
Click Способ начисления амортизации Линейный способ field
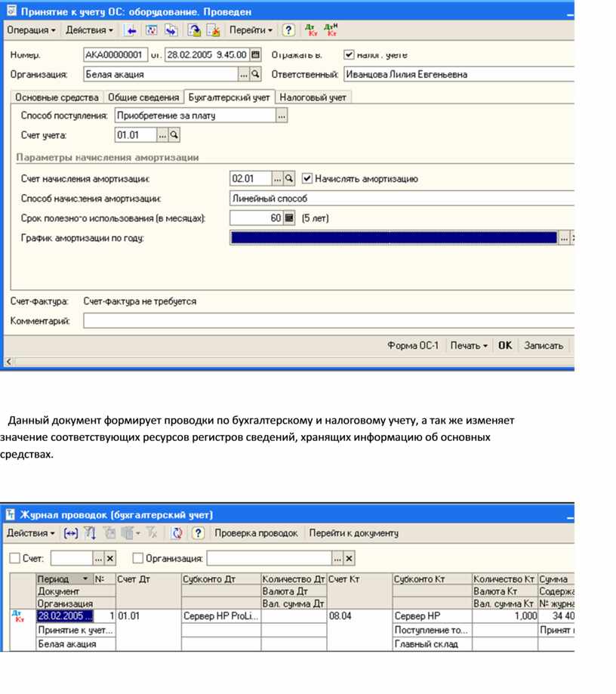point(402,199)
